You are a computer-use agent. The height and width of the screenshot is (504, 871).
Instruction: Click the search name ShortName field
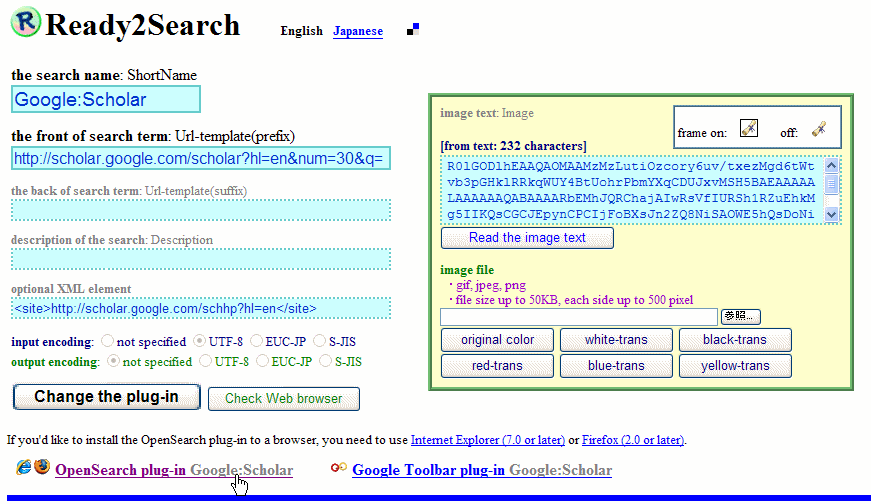click(106, 99)
